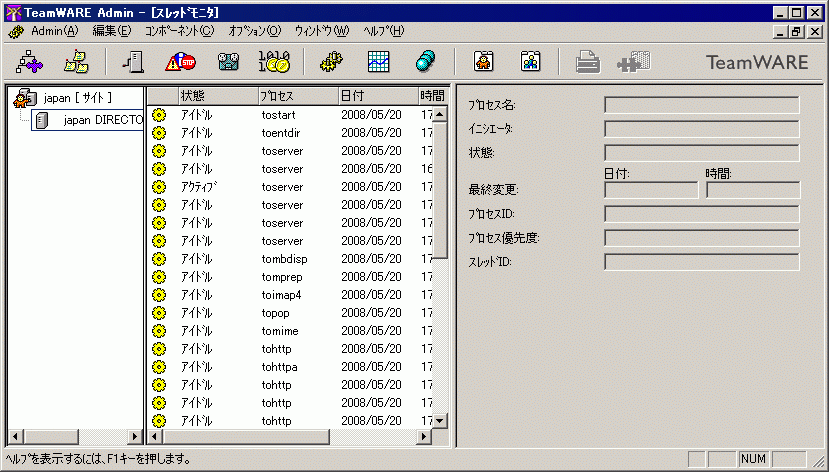Sort by the プロセス column header

298,96
